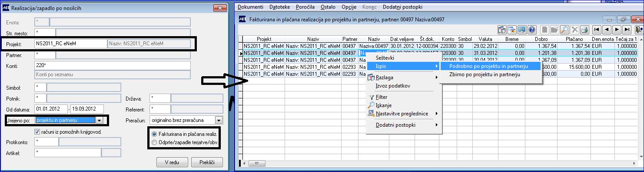Select 'Fakturirana in plačana realiz.' radio button
This screenshot has width=644, height=172.
(154, 134)
